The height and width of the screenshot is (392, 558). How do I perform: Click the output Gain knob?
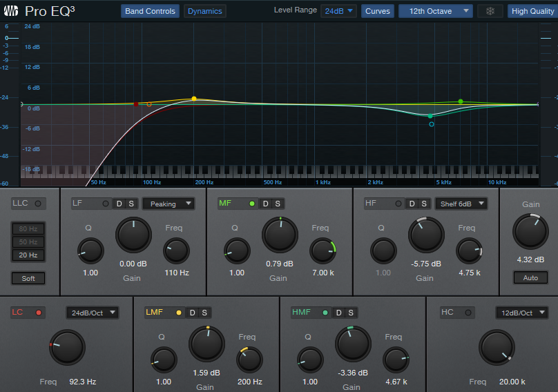coord(530,232)
